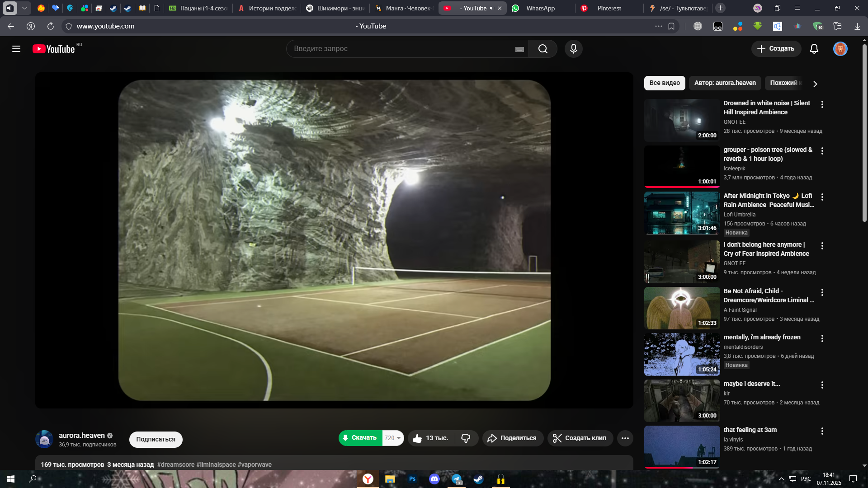Open 'that feeling at 3am' video thumbnail

pos(682,446)
